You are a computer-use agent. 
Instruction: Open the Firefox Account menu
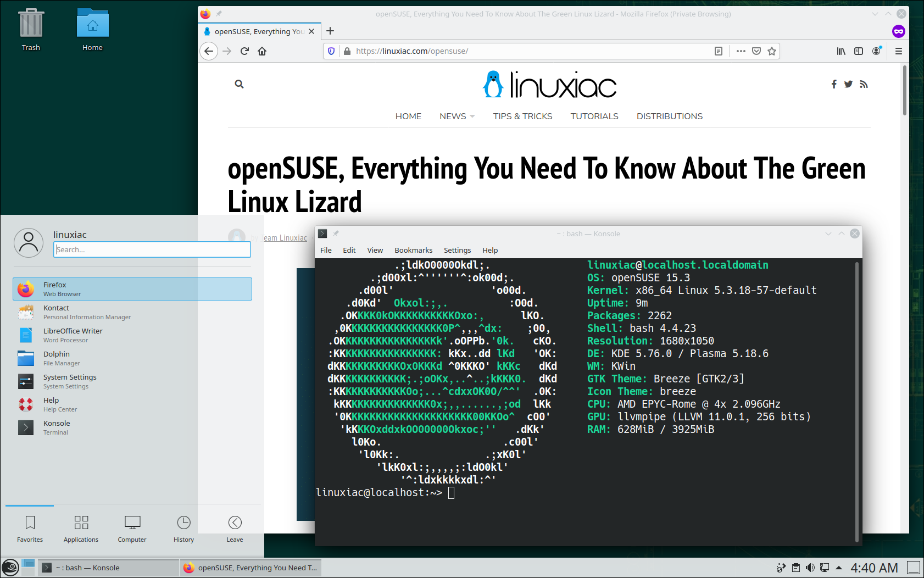pyautogui.click(x=877, y=51)
